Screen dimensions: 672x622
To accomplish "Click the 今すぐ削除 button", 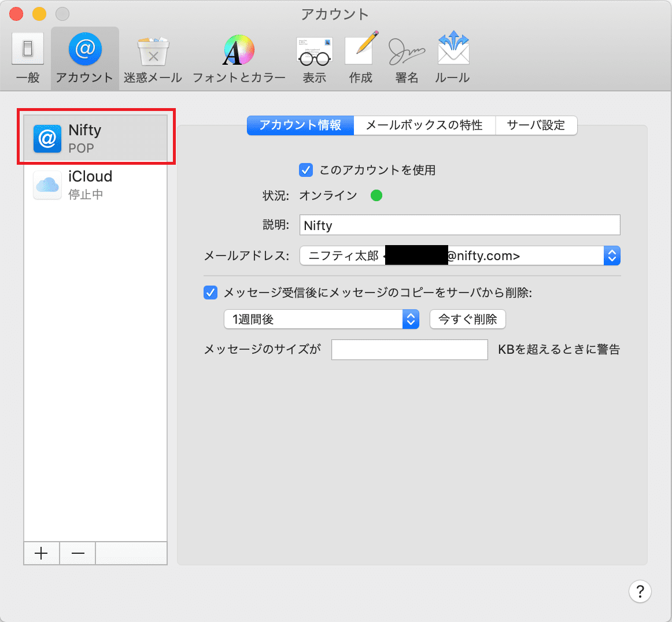I will (467, 319).
